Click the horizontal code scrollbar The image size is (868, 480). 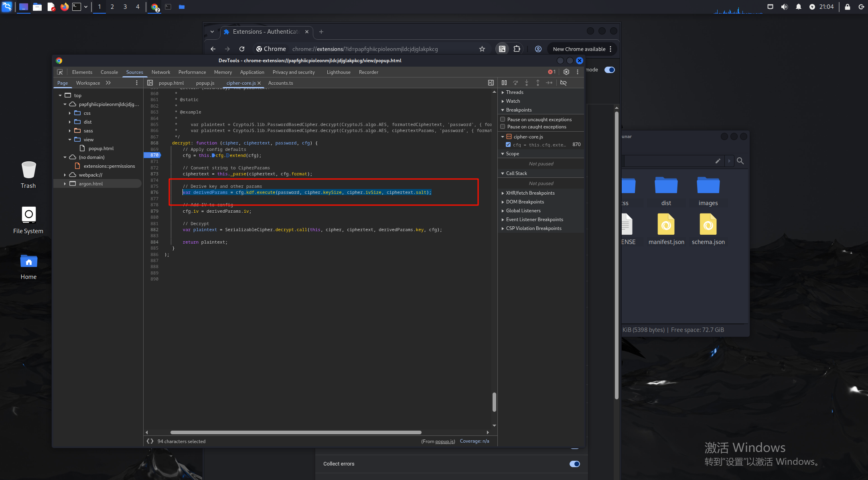coord(296,432)
